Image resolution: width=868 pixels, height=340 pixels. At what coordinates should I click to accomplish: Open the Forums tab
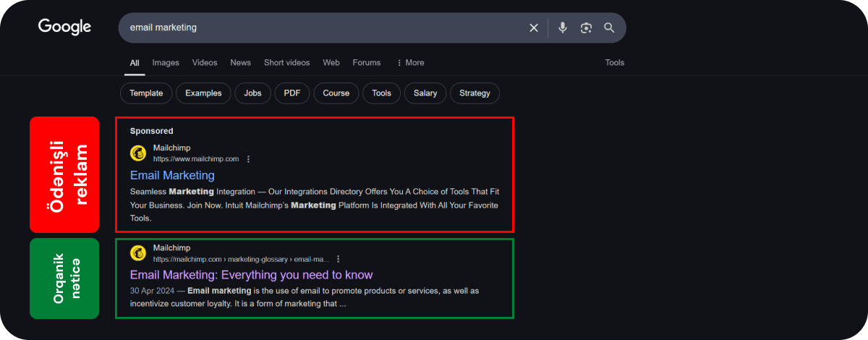pos(367,63)
